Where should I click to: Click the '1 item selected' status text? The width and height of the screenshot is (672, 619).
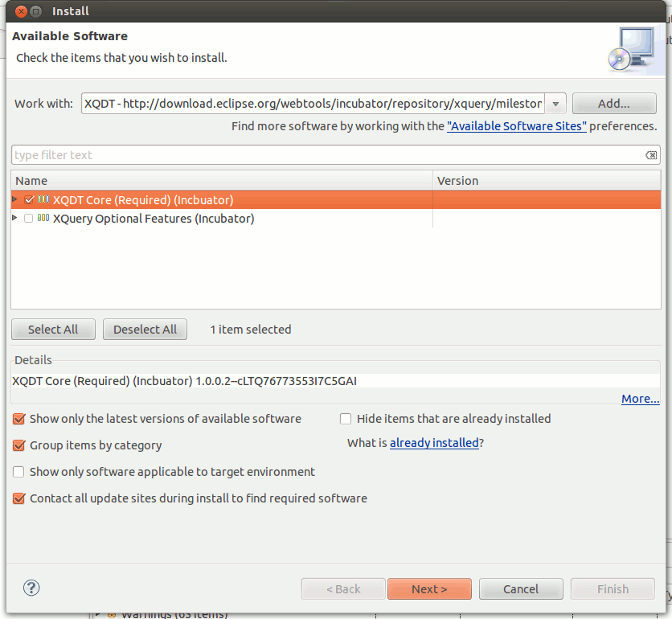pos(250,330)
